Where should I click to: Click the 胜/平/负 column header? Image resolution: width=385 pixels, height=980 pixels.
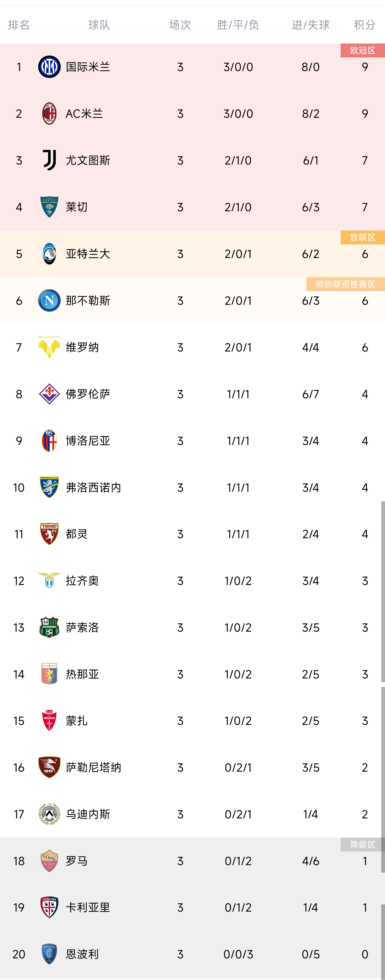pyautogui.click(x=238, y=25)
